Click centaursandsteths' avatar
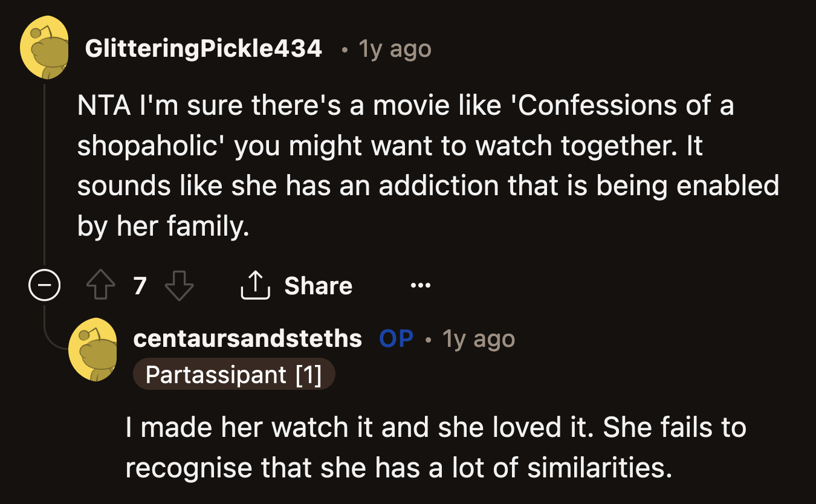 pos(95,349)
